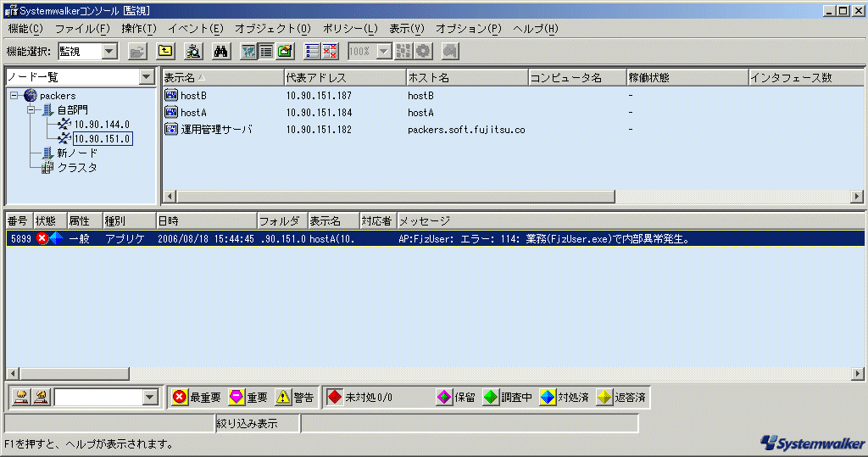The width and height of the screenshot is (868, 457).
Task: Open the ヘルプ(H) menu
Action: (x=536, y=28)
